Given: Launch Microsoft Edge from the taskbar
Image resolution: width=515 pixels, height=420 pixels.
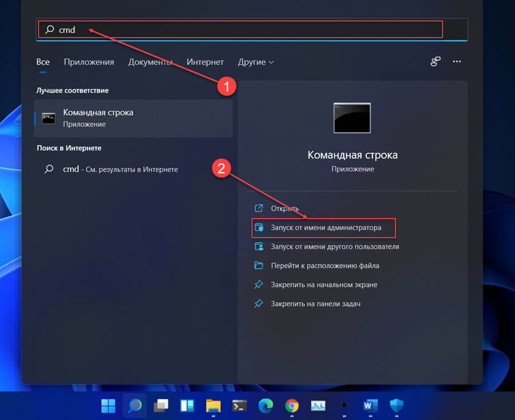Looking at the screenshot, I should (x=266, y=406).
